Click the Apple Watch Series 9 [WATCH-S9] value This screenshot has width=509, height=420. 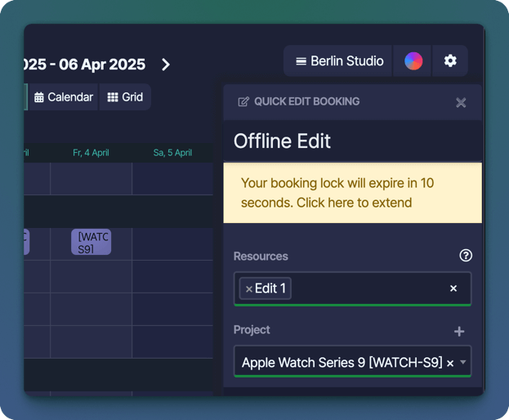[x=342, y=363]
